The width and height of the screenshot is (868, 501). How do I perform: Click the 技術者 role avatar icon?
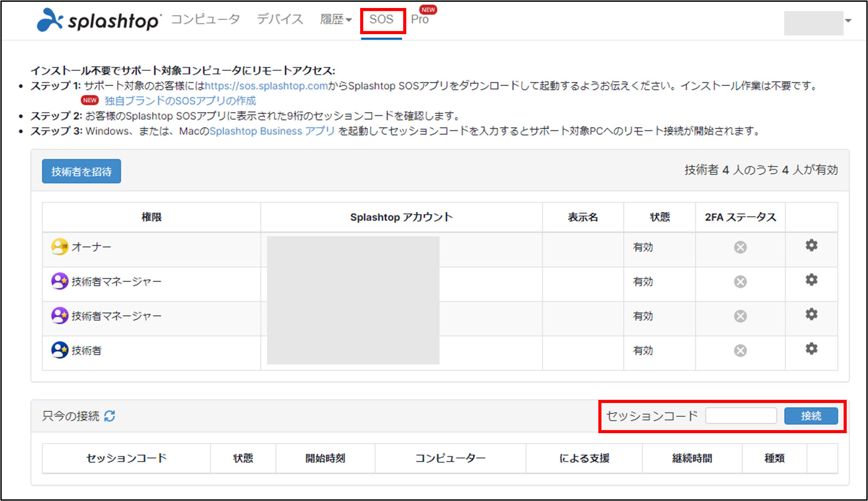pos(60,350)
